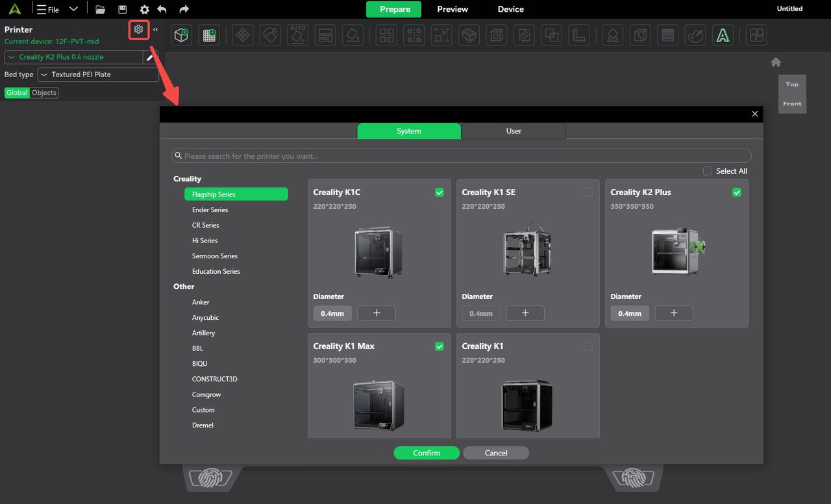Uncheck the Creality K1 Max checkbox
This screenshot has height=504, width=831.
(x=440, y=346)
